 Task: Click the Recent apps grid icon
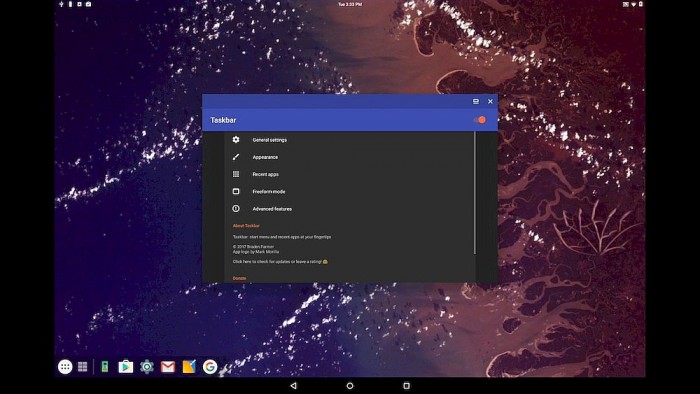[236, 174]
